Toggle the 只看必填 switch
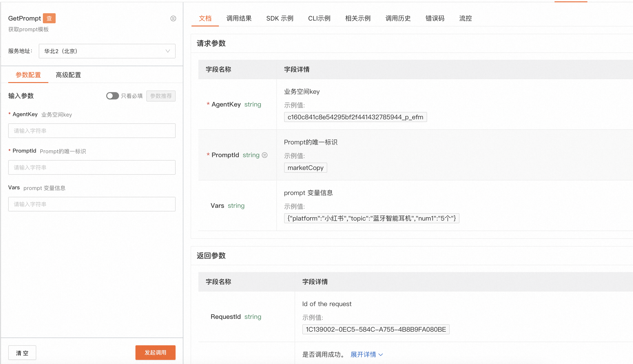The image size is (633, 364). 112,96
